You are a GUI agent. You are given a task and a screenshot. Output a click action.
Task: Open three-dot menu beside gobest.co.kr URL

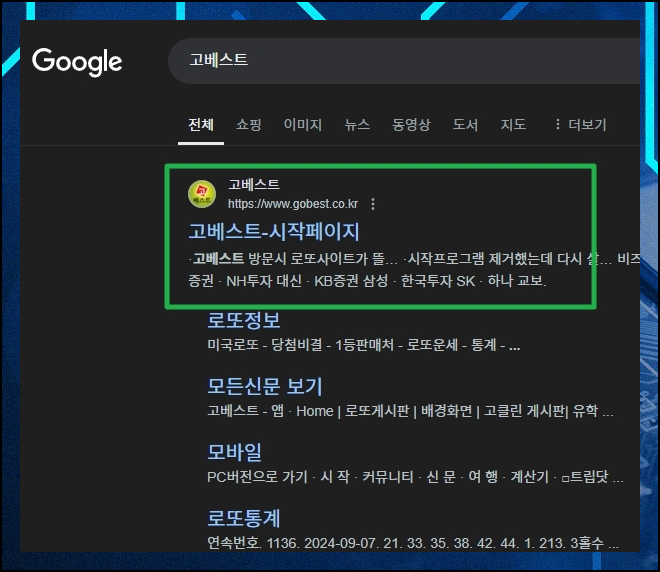pos(373,204)
